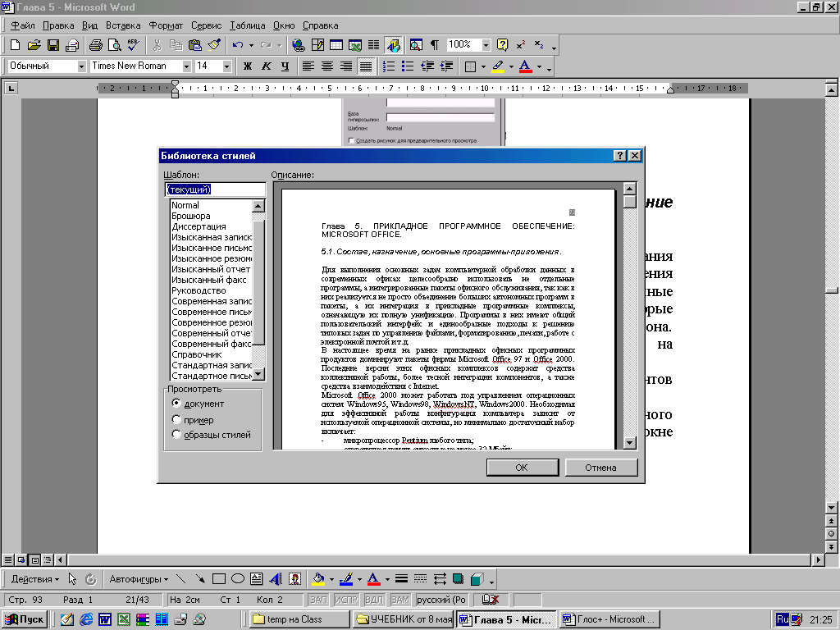840x630 pixels.
Task: Open the font size 14 dropdown
Action: pos(226,66)
